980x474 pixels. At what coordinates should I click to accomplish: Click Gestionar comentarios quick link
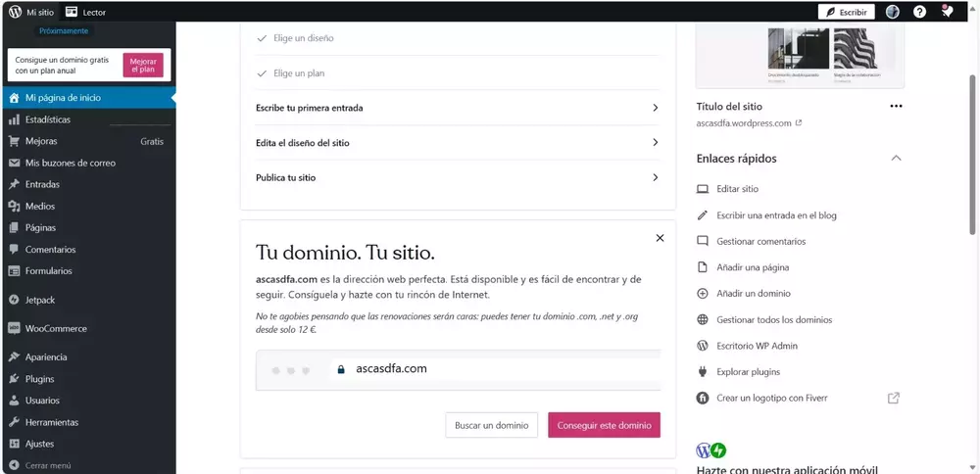pos(761,242)
